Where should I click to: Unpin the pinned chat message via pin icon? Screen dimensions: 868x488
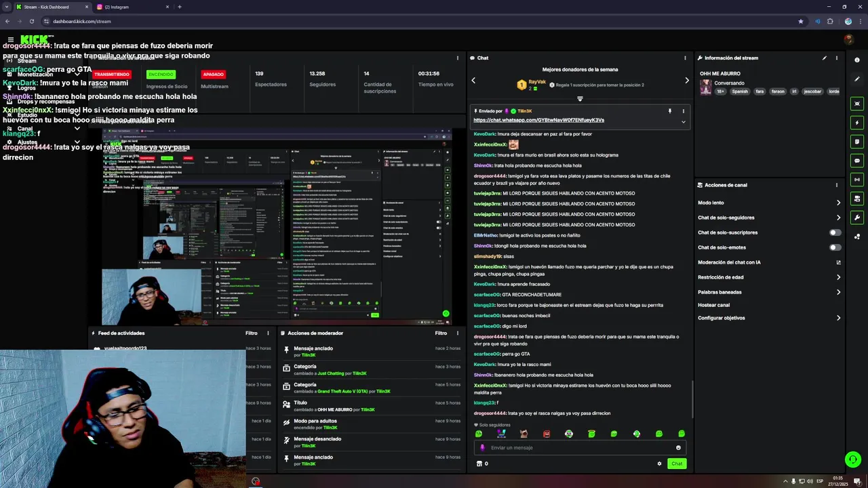click(670, 110)
